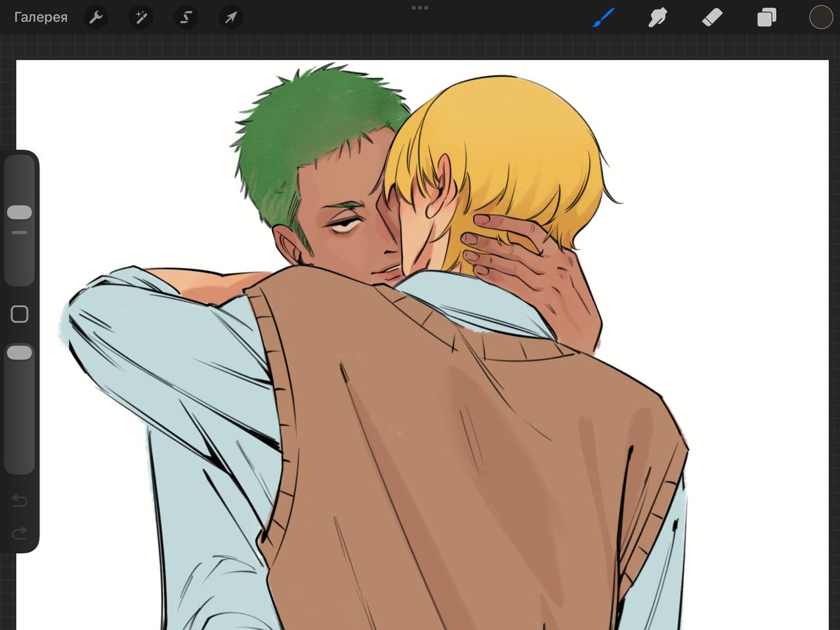This screenshot has width=840, height=630.
Task: Open the active color swatch
Action: point(821,17)
